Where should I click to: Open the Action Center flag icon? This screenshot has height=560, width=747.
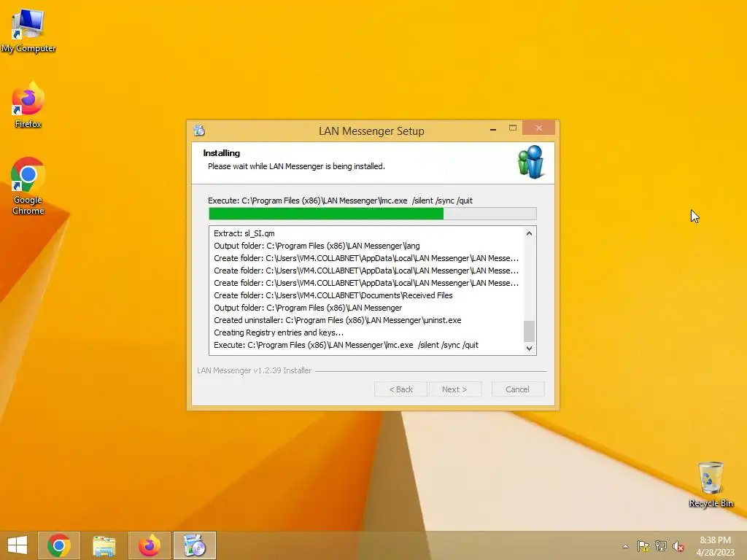pyautogui.click(x=643, y=546)
